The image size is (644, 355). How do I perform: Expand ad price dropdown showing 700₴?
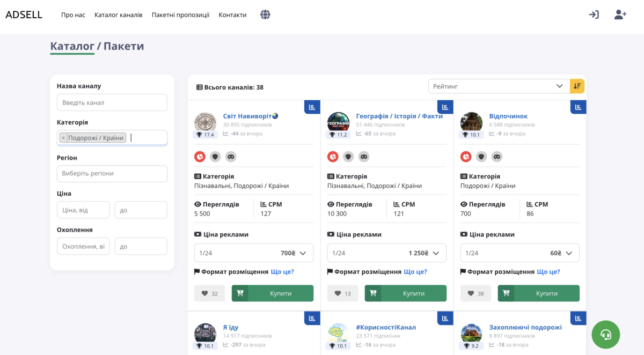(x=254, y=253)
